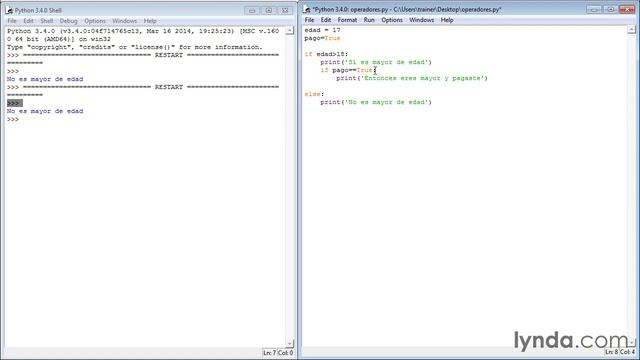
Task: Click print 'No es mayor de edad' in editor
Action: (376, 102)
